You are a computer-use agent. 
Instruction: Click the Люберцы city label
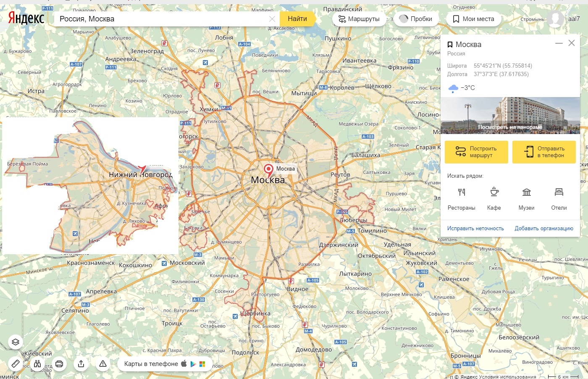353,220
